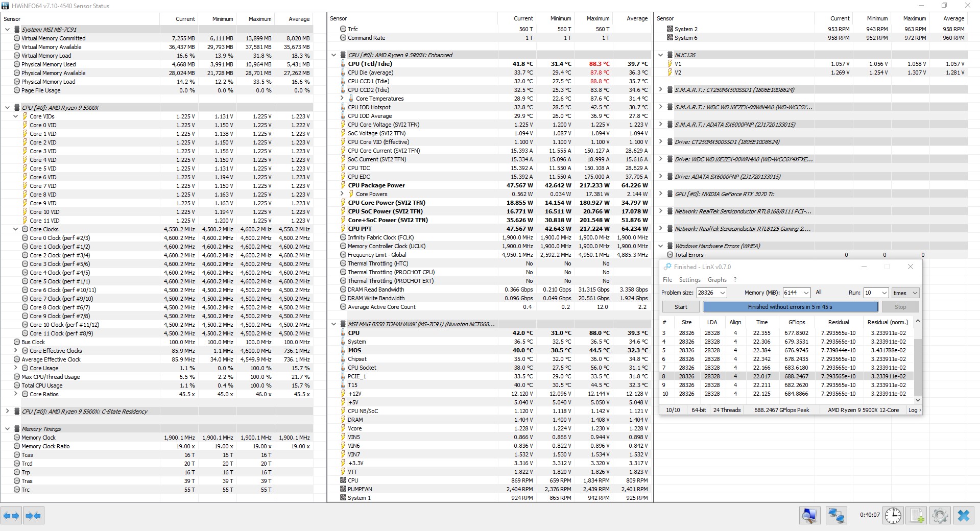The image size is (980, 531).
Task: Open the monitor with magnifier icon
Action: tap(809, 516)
